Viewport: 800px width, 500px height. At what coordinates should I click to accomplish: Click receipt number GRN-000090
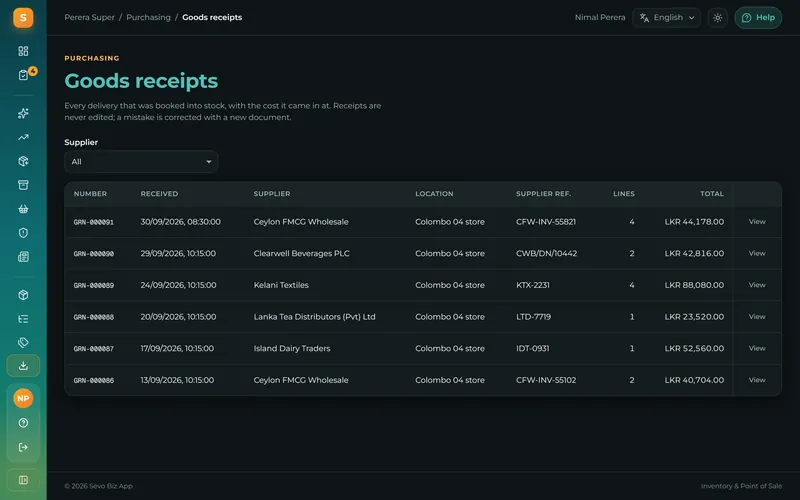click(94, 254)
